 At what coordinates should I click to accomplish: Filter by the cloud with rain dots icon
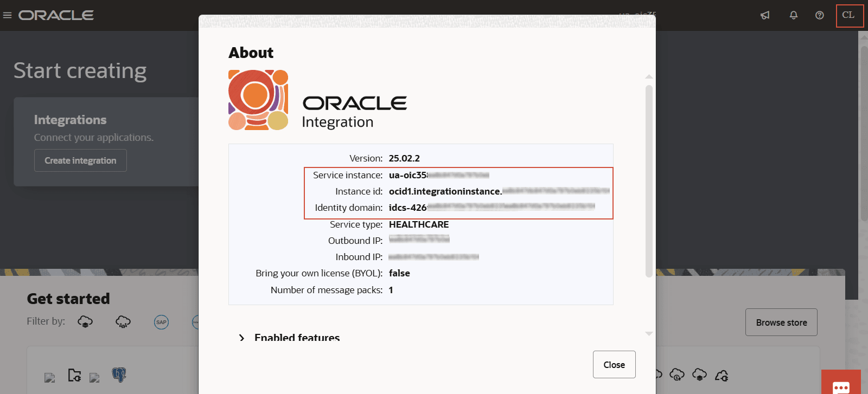tap(123, 322)
